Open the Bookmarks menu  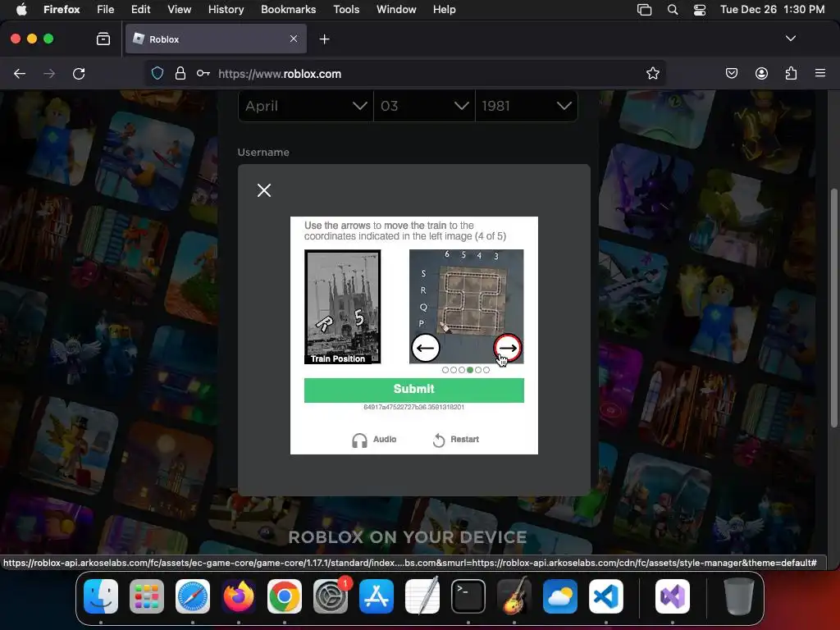tap(288, 9)
